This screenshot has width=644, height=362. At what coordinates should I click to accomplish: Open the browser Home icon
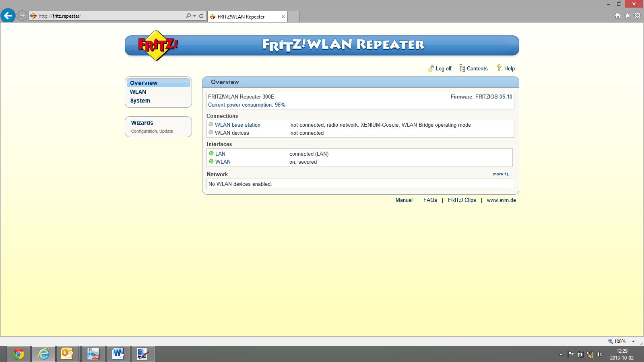[x=618, y=16]
